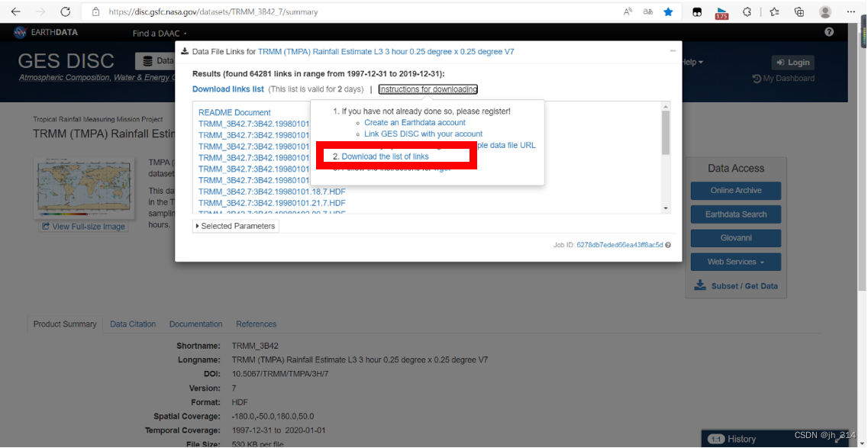The image size is (868, 448).
Task: Click the dataset title link in dialog header
Action: point(386,51)
